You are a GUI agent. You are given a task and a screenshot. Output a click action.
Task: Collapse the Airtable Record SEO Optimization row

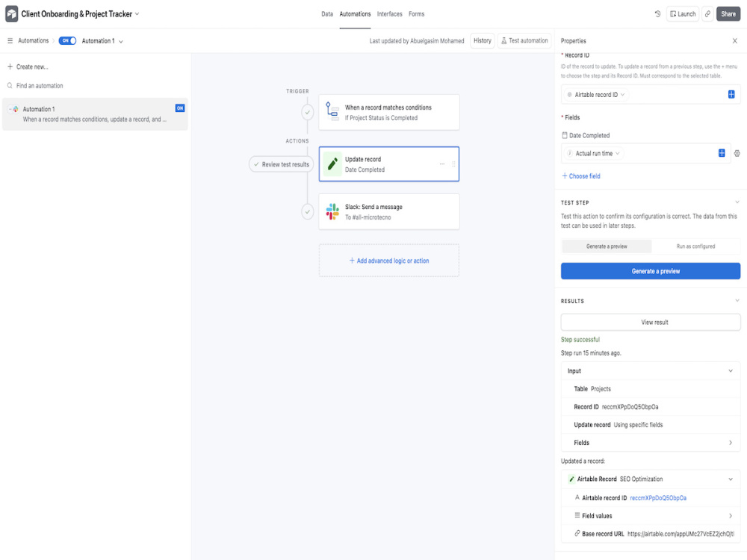click(x=731, y=479)
